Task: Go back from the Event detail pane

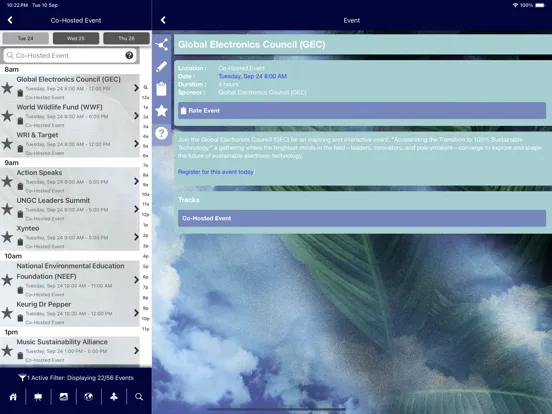Action: click(x=163, y=20)
